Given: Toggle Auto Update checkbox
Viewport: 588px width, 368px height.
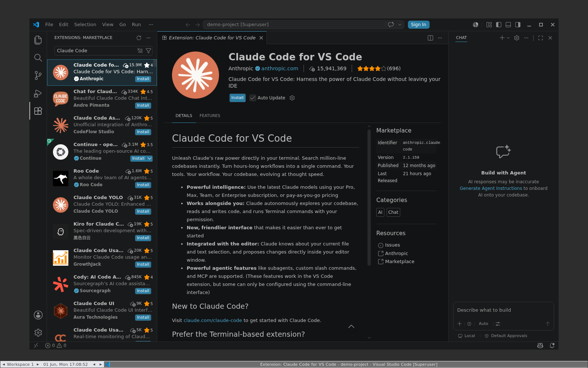Looking at the screenshot, I should click(x=253, y=98).
